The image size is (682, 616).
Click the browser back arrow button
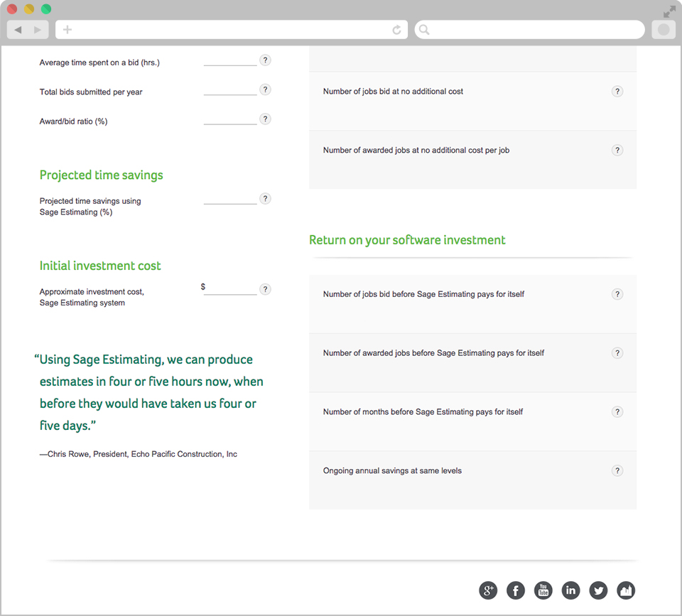click(18, 30)
